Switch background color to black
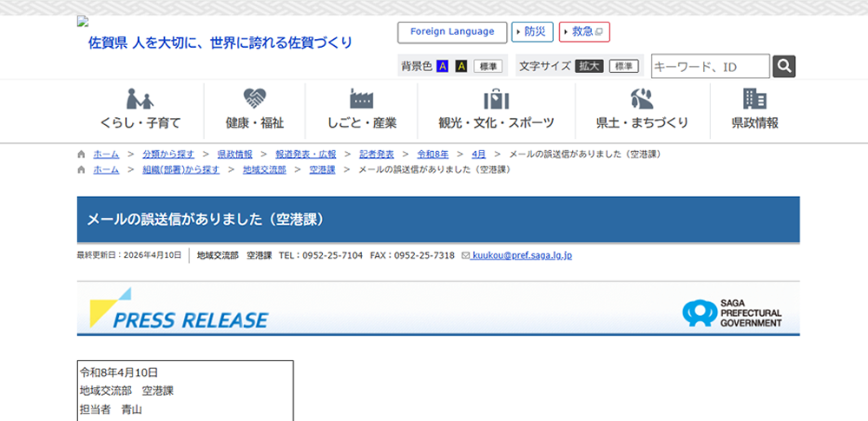The width and height of the screenshot is (868, 421). pos(461,67)
